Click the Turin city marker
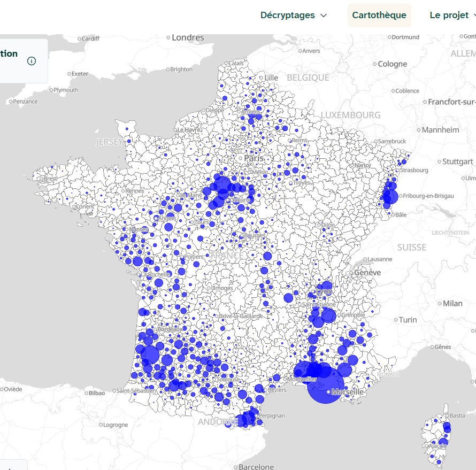 pos(396,320)
